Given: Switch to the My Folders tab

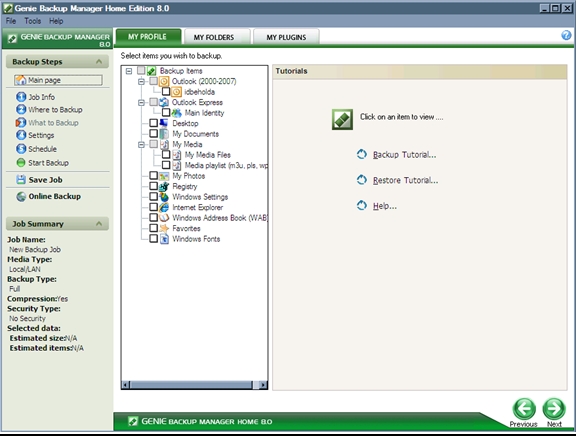Looking at the screenshot, I should [x=217, y=37].
